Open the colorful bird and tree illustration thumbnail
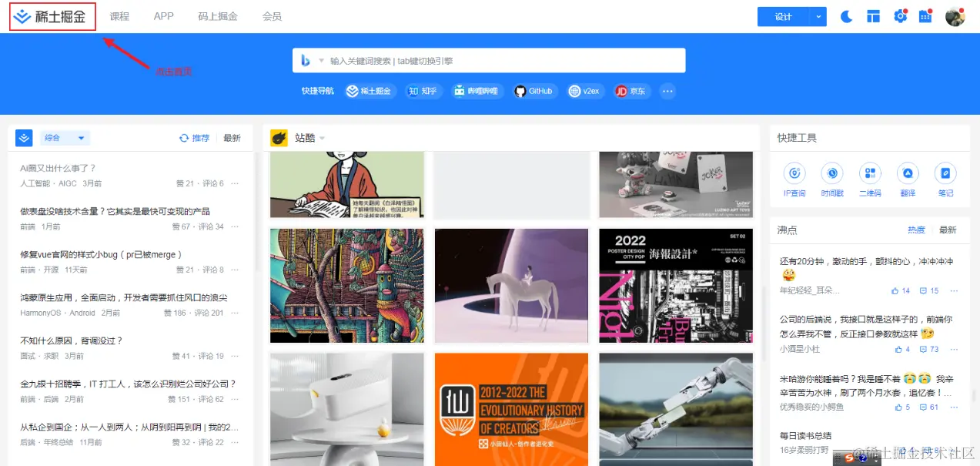980x466 pixels. [347, 285]
